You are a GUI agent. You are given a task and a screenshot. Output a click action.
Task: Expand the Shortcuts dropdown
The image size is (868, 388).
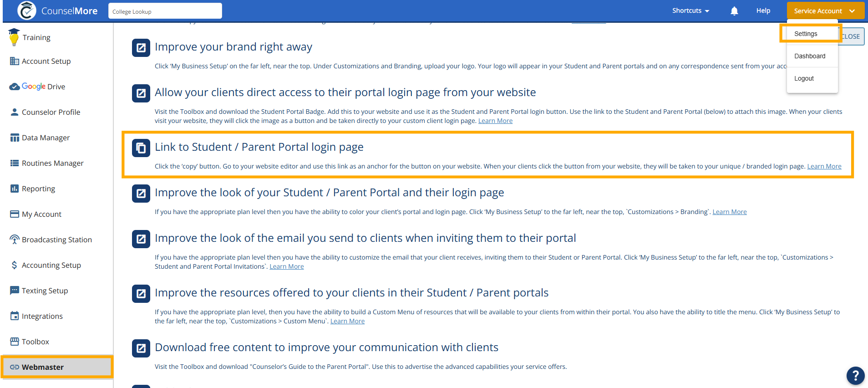[690, 11]
